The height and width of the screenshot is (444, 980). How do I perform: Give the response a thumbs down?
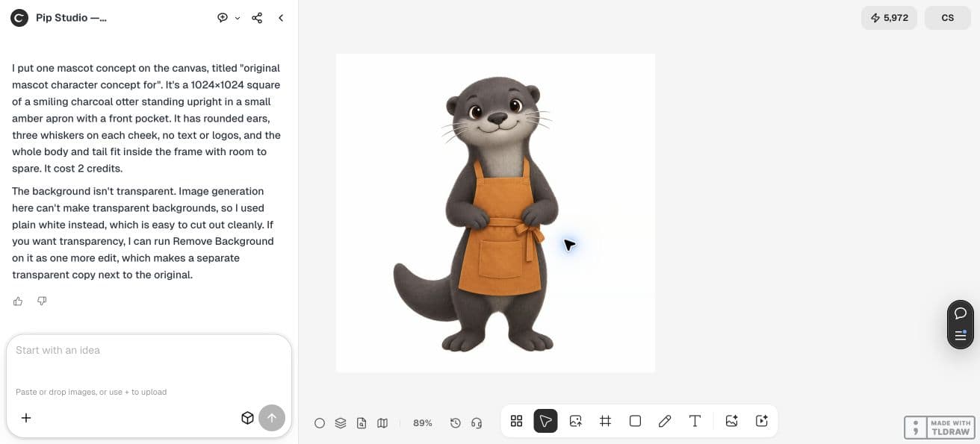pyautogui.click(x=42, y=301)
